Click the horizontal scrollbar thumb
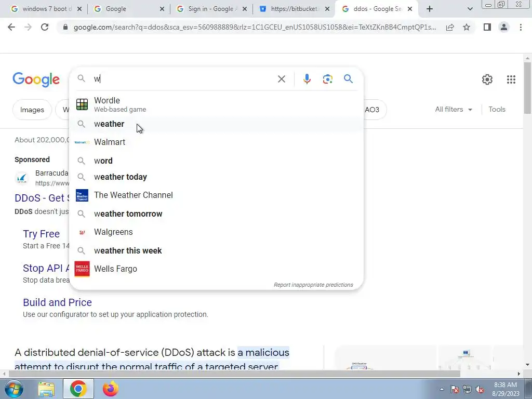The image size is (532, 399). click(x=234, y=374)
